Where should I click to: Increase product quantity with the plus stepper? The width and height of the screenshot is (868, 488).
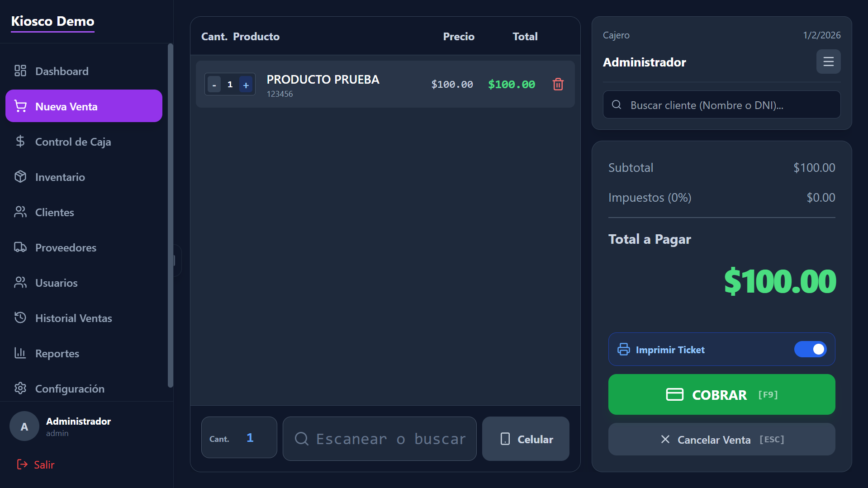pos(246,84)
